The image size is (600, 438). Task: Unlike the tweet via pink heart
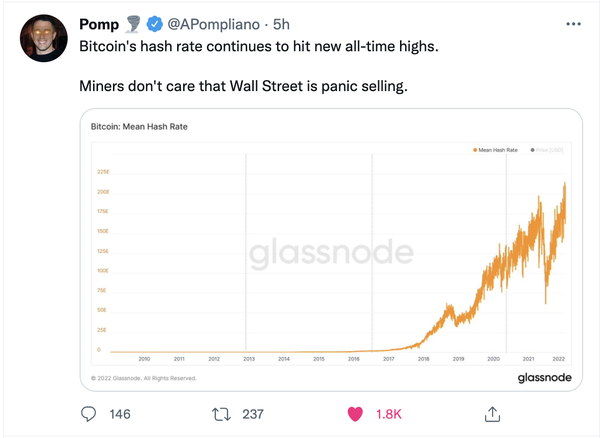(355, 414)
